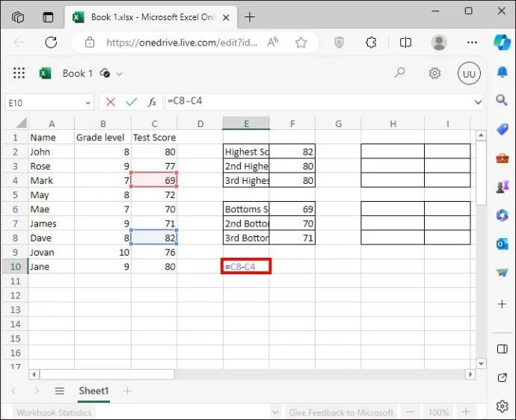Screen dimensions: 516x420
Task: Cancel the formula with the red X
Action: click(111, 102)
